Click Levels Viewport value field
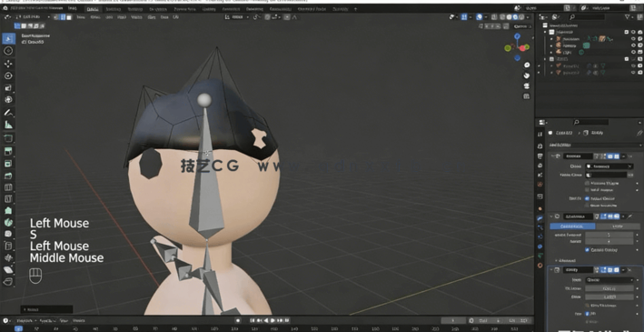 point(609,235)
